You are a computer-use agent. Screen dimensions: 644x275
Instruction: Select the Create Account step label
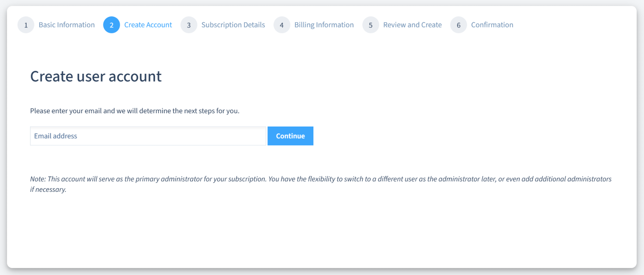coord(148,25)
